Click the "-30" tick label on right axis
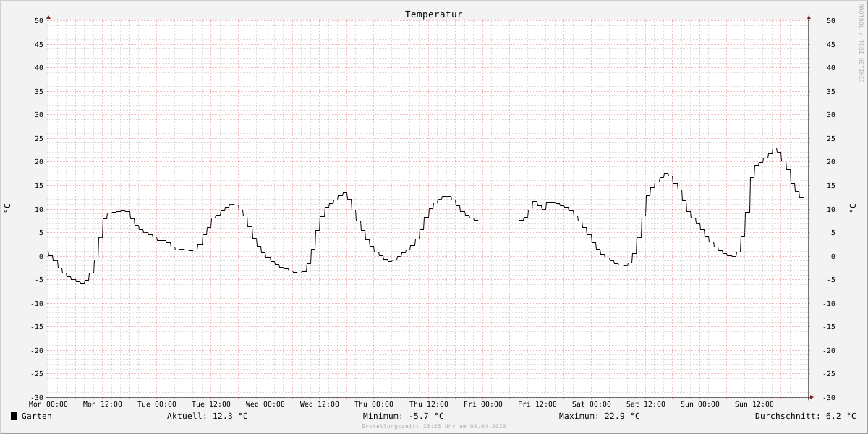The width and height of the screenshot is (868, 434). click(x=829, y=397)
